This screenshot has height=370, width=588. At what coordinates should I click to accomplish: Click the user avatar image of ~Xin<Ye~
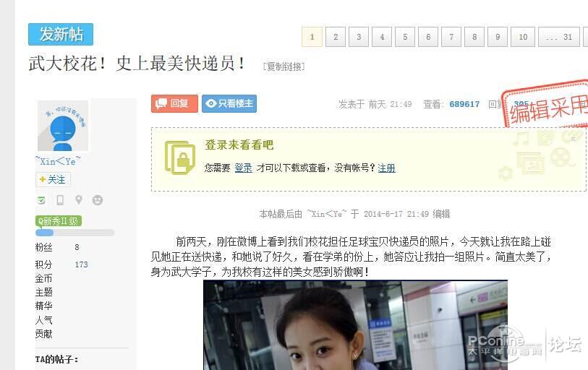63,126
